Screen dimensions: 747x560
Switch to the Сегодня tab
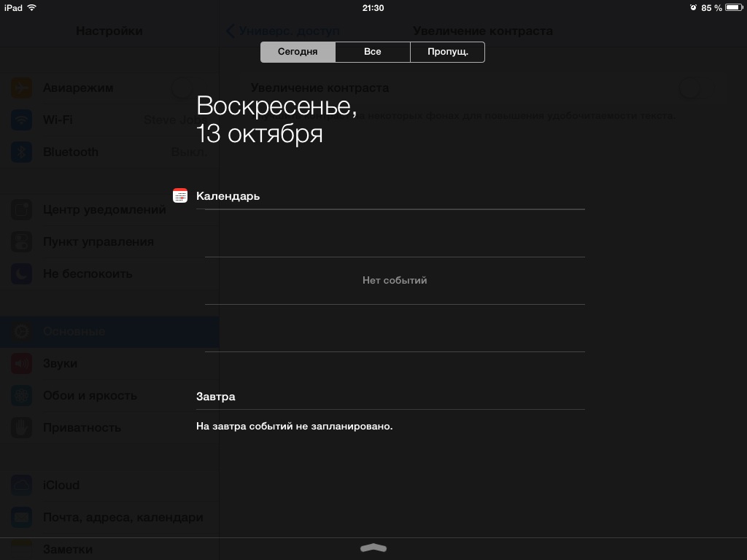click(x=298, y=52)
